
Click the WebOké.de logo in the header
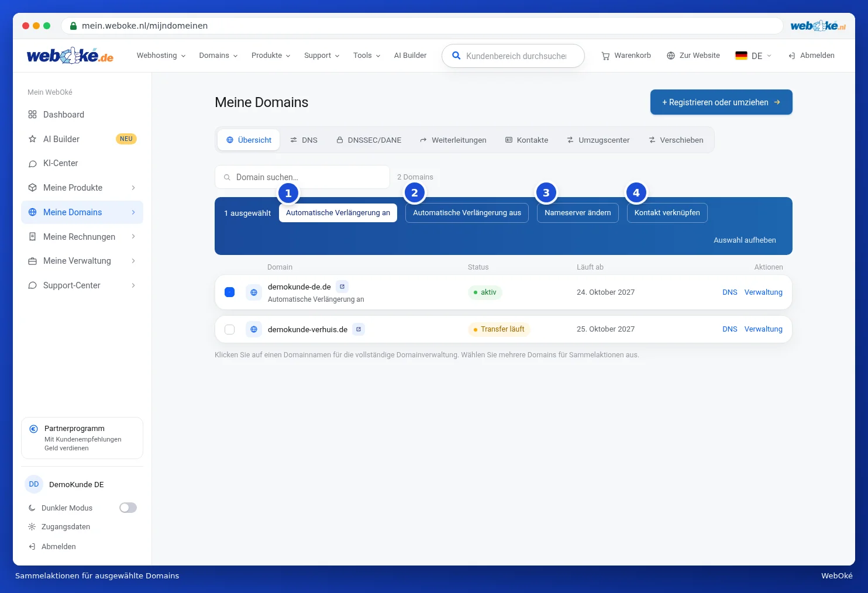(70, 56)
